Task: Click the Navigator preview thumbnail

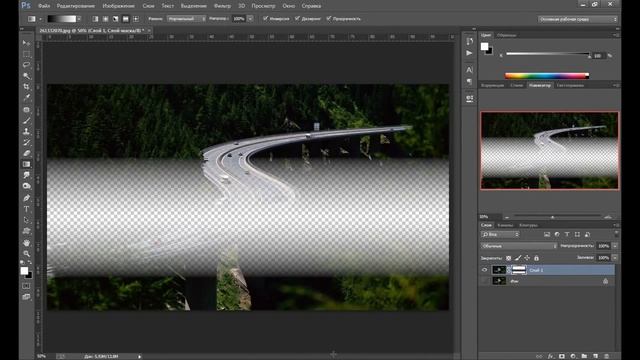Action: [549, 151]
